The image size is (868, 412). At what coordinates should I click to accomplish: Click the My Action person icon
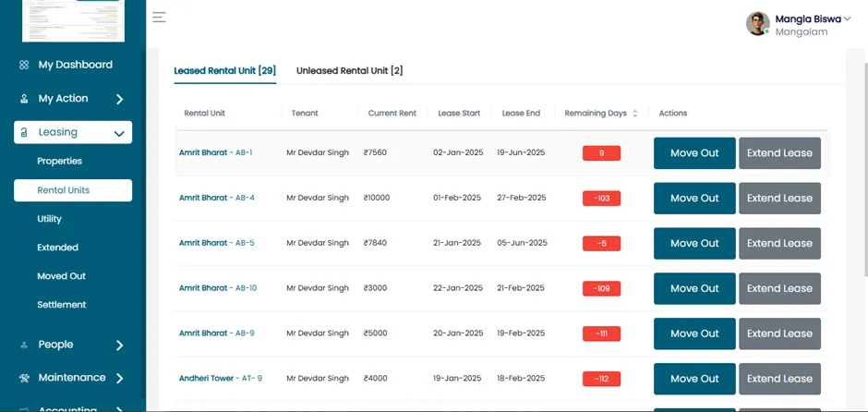click(x=24, y=99)
